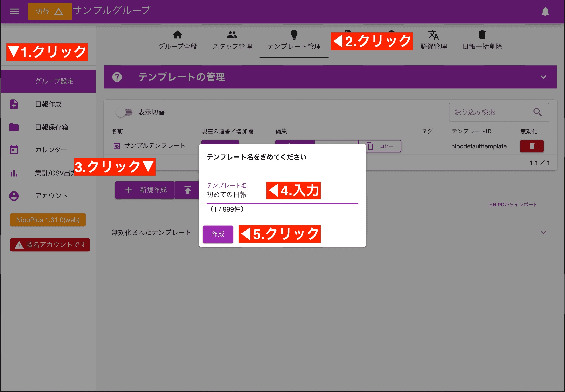Select the 日報作成 document icon in sidebar
Viewport: 565px width, 392px height.
pos(14,104)
